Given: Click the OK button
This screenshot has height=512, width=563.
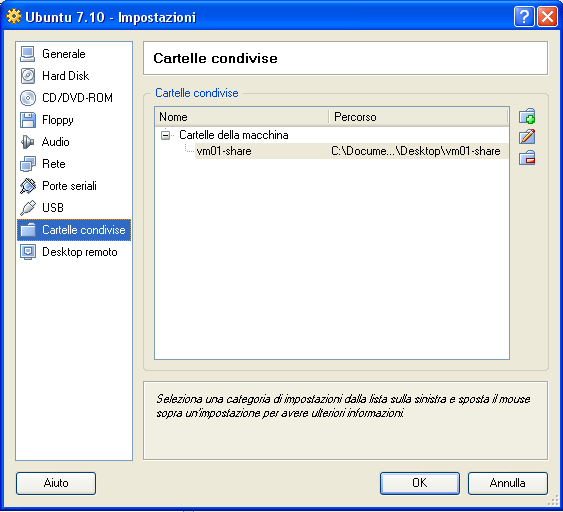Looking at the screenshot, I should pos(420,483).
